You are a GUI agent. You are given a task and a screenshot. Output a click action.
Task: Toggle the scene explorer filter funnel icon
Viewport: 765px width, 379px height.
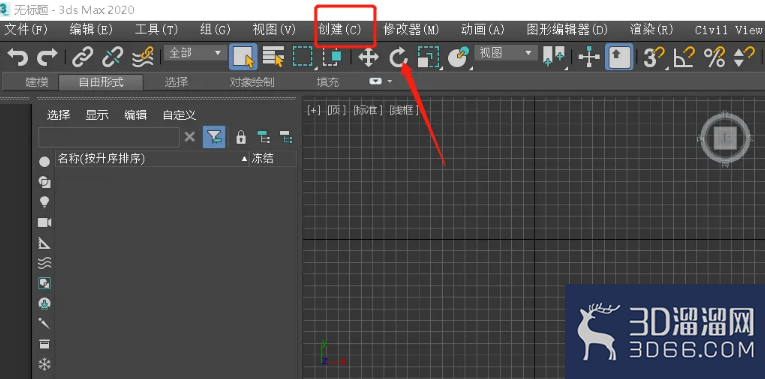coord(214,137)
